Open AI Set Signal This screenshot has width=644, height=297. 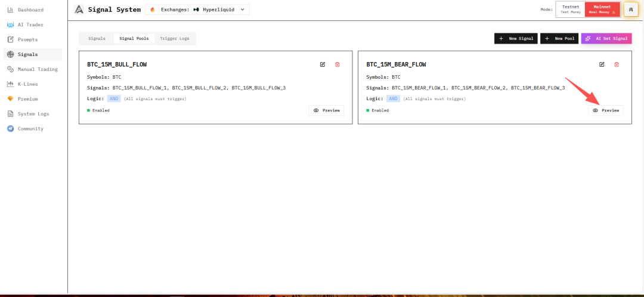click(x=606, y=38)
